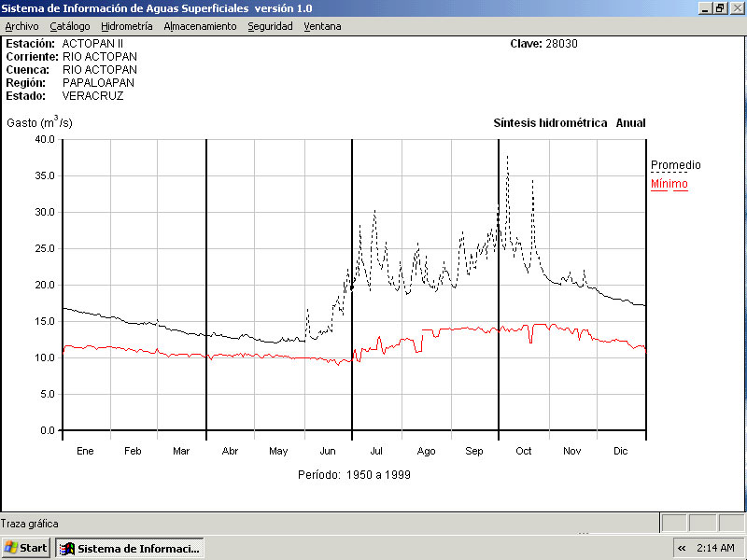Click the Jul label on chart axis
Image resolution: width=747 pixels, height=560 pixels.
coord(376,451)
